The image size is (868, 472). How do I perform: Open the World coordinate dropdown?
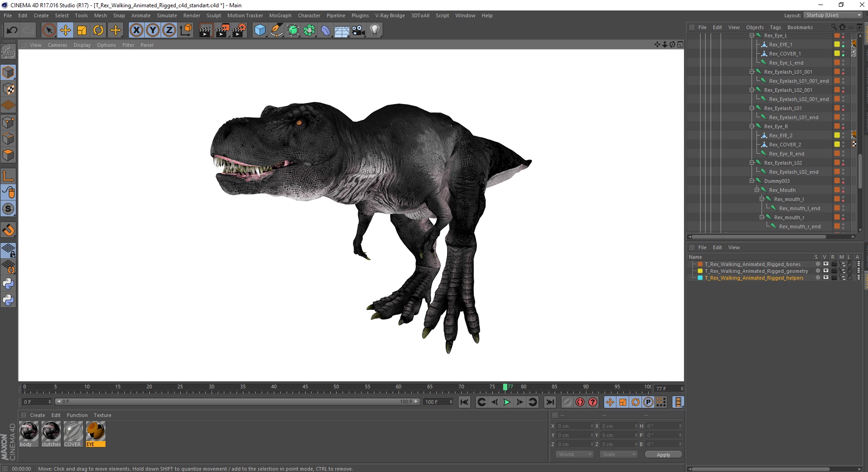click(x=575, y=454)
